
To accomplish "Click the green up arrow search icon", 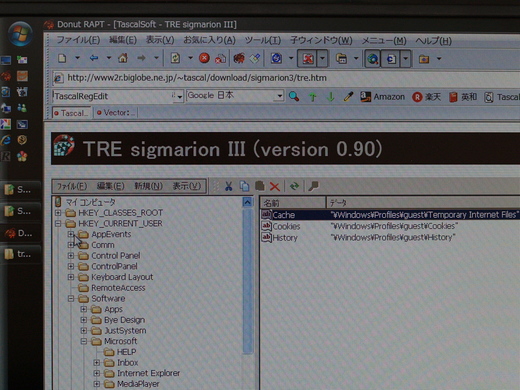I will 313,97.
